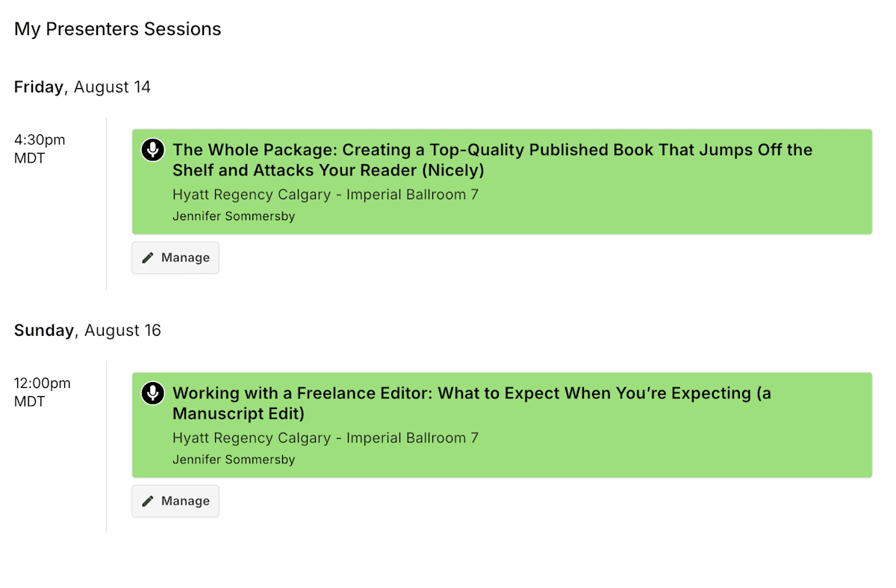
Task: Click the 12:00pm time label
Action: point(42,383)
